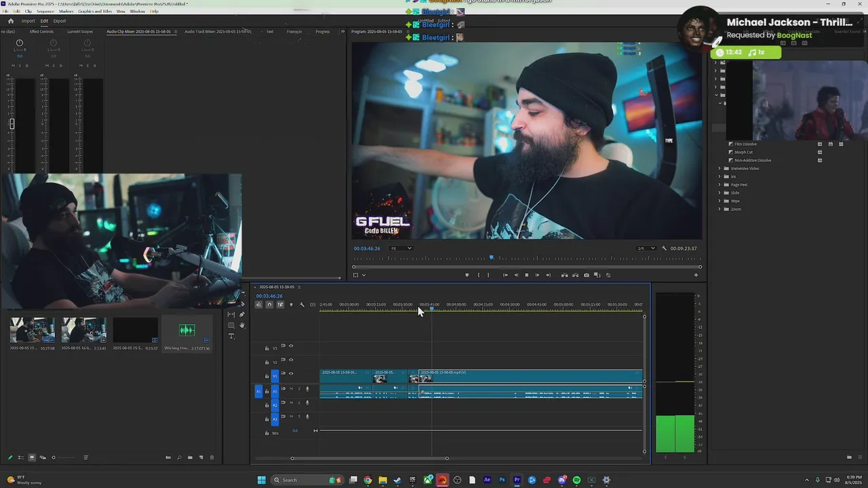Stop playback in Program monitor
The image size is (868, 488).
tap(526, 275)
